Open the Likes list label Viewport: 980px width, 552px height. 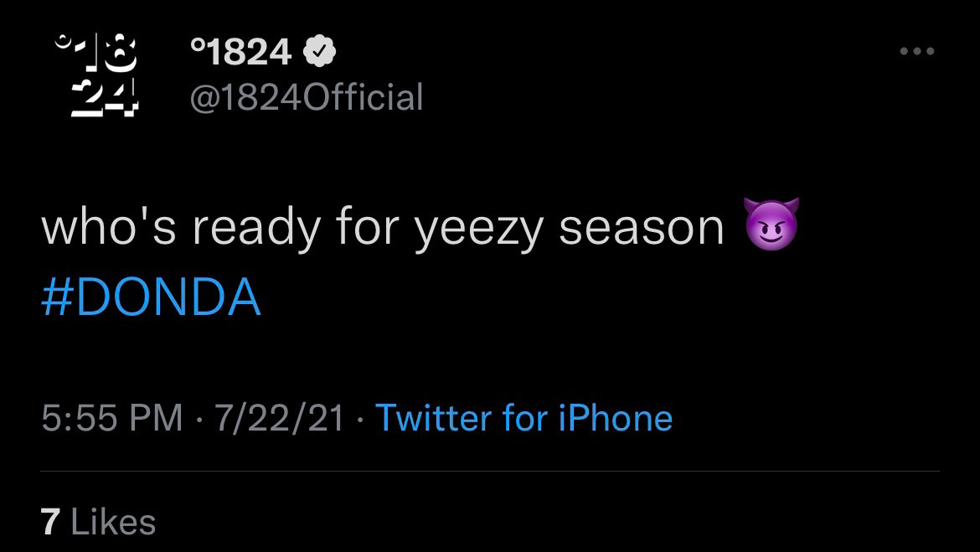(x=114, y=522)
